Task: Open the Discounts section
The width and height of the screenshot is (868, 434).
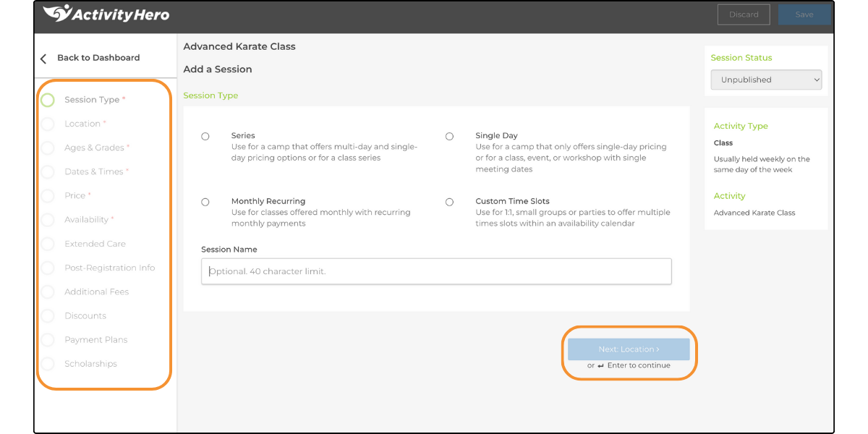Action: (86, 315)
